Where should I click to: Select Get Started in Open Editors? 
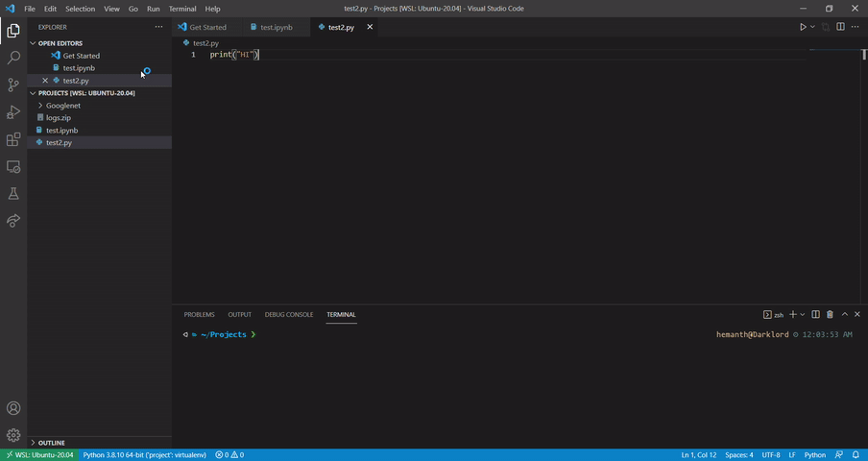click(x=81, y=56)
